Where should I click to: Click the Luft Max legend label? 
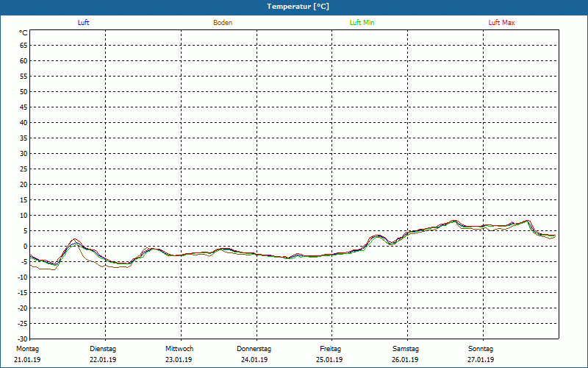(501, 23)
